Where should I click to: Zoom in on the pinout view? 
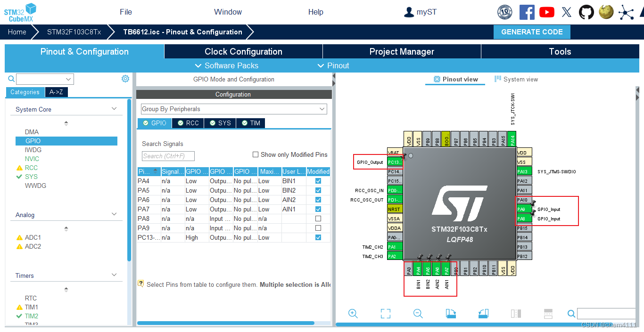353,313
